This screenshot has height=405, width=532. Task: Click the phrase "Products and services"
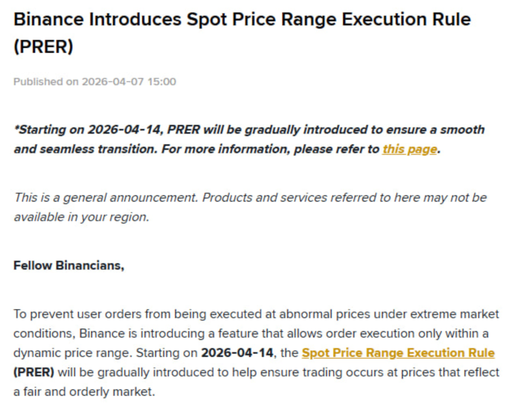[264, 198]
